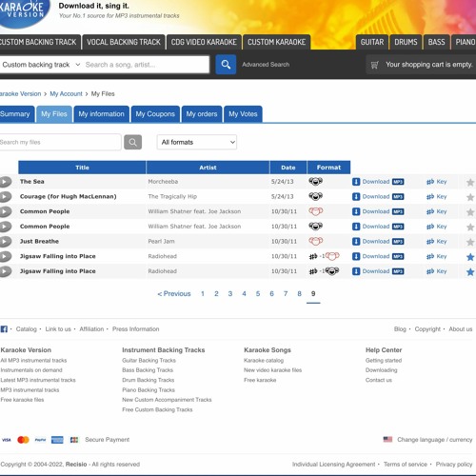Go to Previous page of files
The height and width of the screenshot is (476, 476).
(174, 294)
